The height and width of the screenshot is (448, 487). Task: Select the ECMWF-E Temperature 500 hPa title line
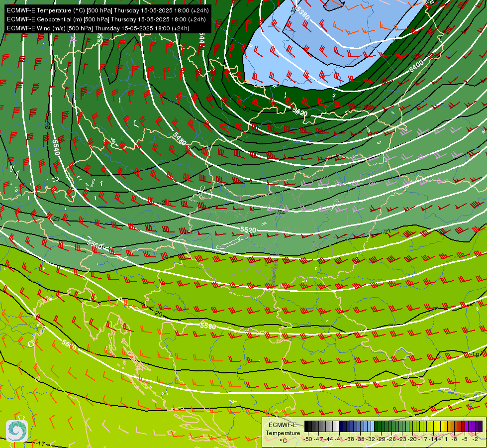coord(107,10)
